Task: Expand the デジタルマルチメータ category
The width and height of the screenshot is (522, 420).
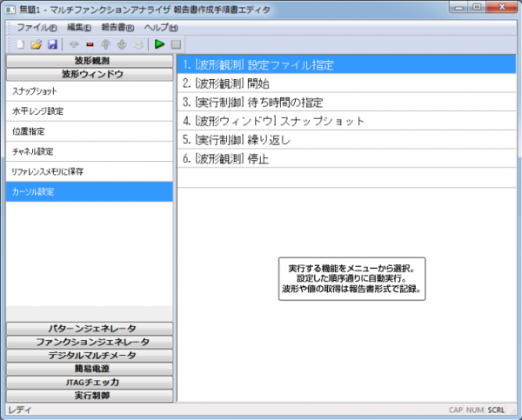Action: click(x=90, y=356)
